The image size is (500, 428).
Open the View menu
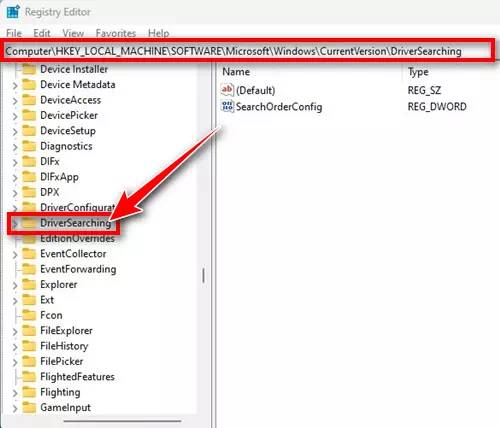pos(73,33)
